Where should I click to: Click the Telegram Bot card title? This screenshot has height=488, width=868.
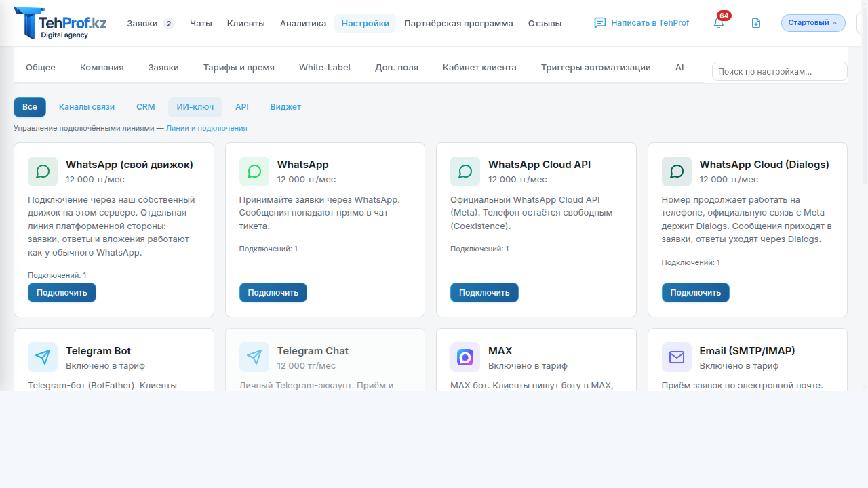(x=98, y=351)
